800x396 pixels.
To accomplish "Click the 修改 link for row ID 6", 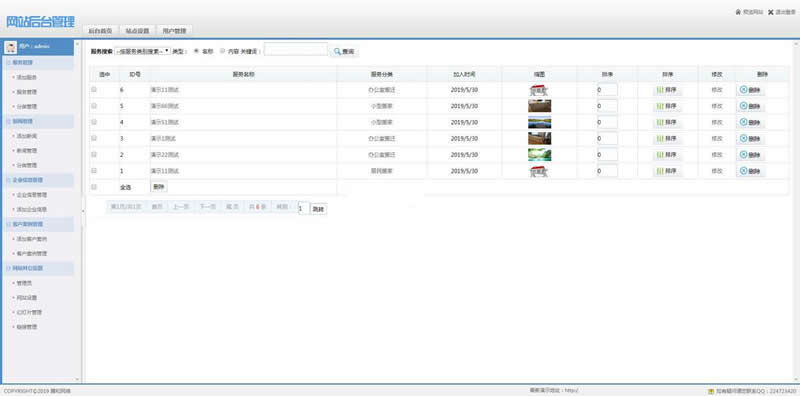I will pos(717,90).
